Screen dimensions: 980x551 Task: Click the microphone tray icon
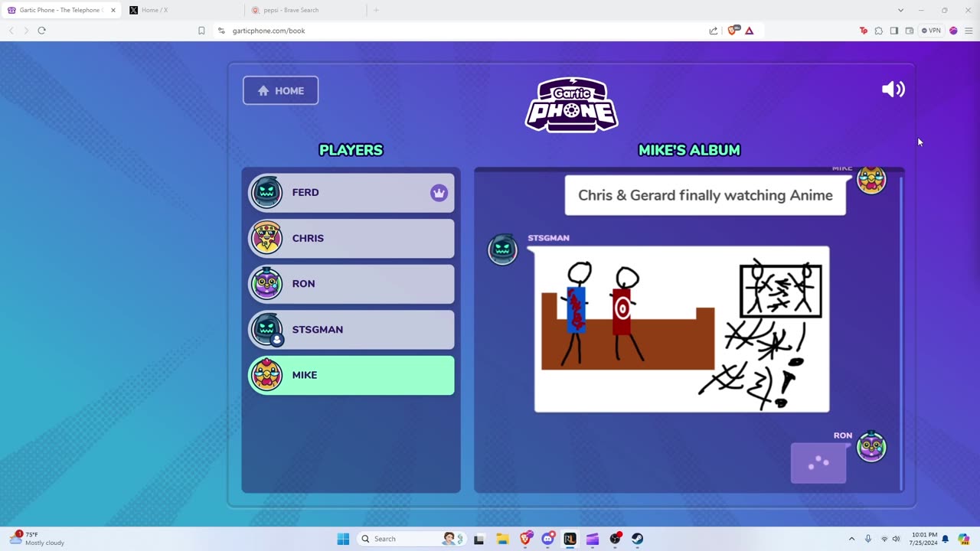[x=867, y=539]
